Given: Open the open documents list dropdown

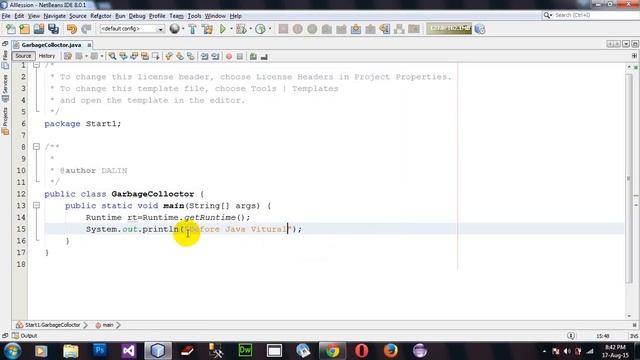Looking at the screenshot, I should (x=626, y=44).
